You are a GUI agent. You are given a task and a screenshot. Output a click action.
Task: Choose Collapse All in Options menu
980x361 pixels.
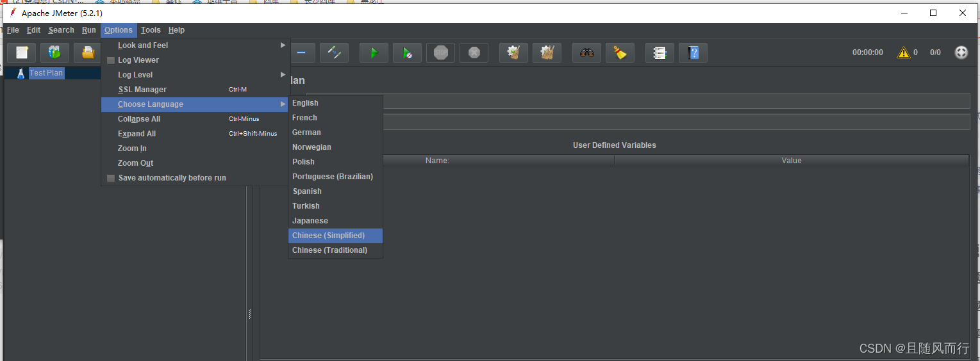pyautogui.click(x=195, y=119)
